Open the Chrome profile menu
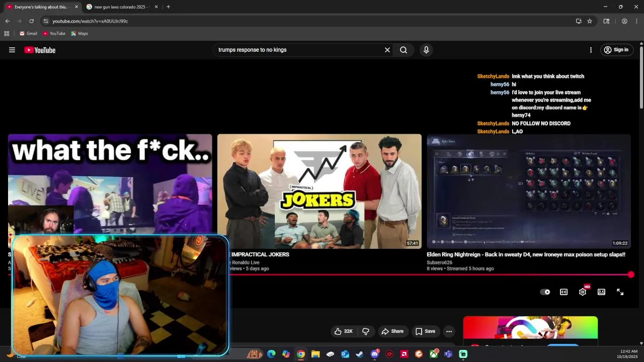This screenshot has height=362, width=644. tap(624, 21)
